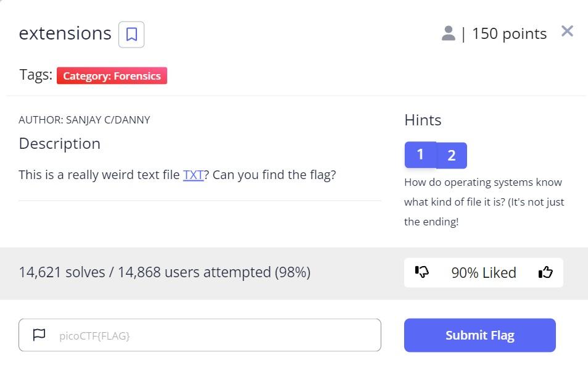This screenshot has width=588, height=368.
Task: Click the Hints heading
Action: pos(423,120)
